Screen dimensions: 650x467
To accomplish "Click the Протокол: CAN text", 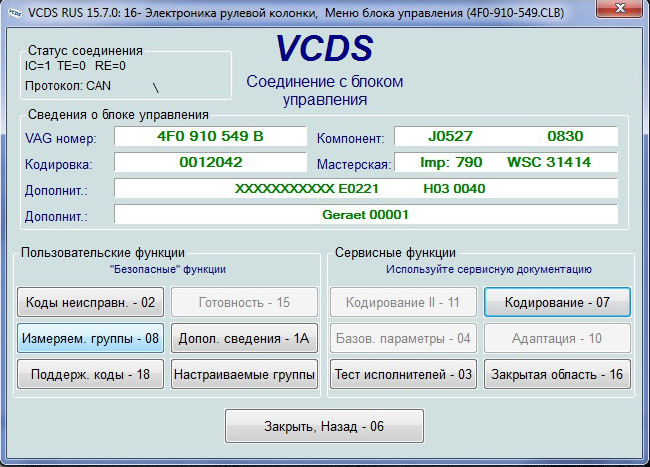I will click(x=68, y=86).
